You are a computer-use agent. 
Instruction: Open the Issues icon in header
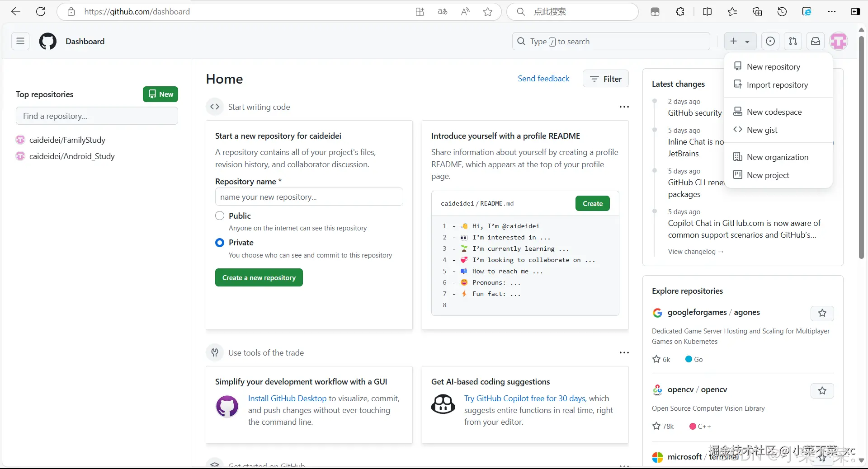[x=770, y=41]
